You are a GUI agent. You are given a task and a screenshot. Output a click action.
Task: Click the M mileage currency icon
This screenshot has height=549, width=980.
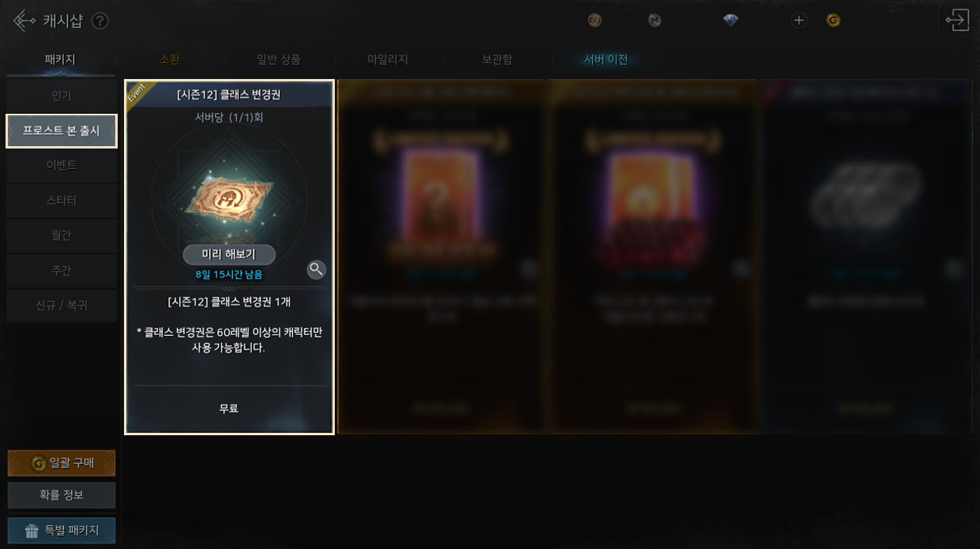(655, 20)
